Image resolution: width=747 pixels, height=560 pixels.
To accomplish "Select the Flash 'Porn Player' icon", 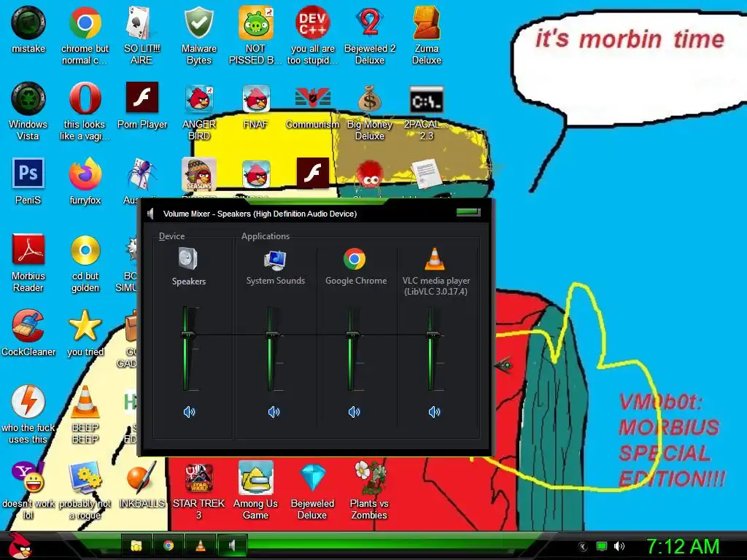I will [142, 105].
